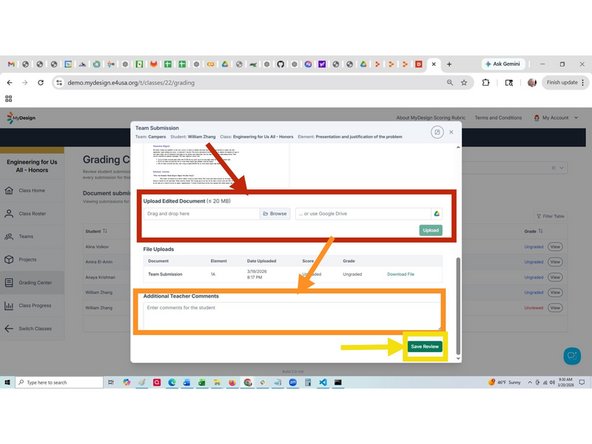Open About MyDesign Scoring Rubric link

tap(431, 118)
